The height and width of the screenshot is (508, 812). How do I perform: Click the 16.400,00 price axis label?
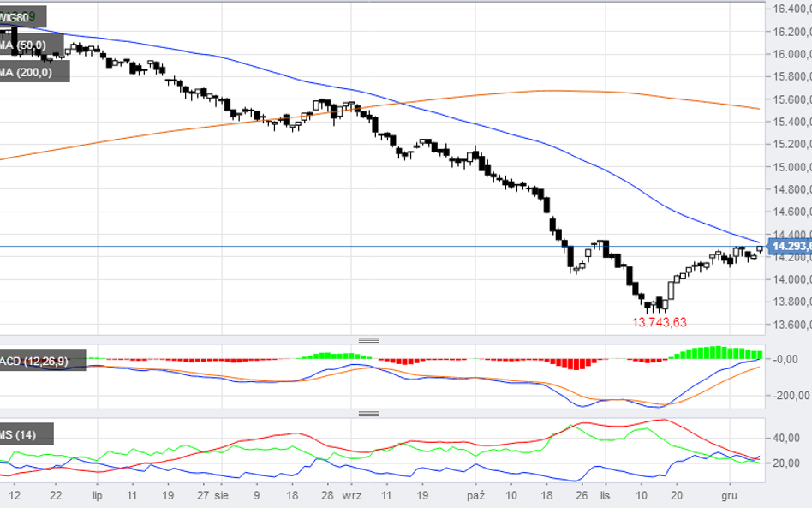pos(791,9)
